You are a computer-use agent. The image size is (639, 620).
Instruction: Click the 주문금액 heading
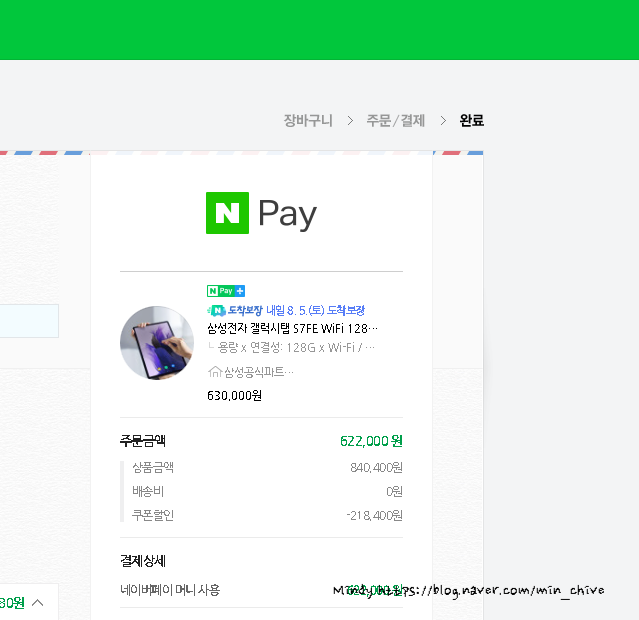coord(143,441)
